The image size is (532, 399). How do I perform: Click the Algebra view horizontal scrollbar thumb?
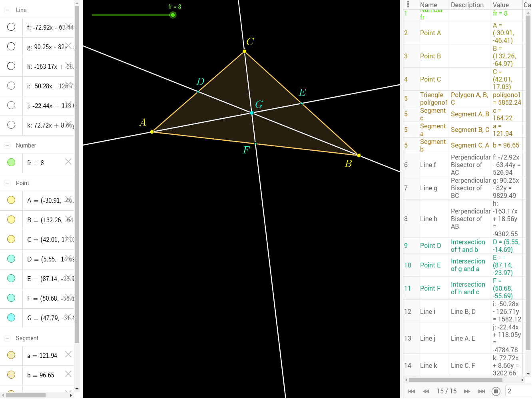26,395
